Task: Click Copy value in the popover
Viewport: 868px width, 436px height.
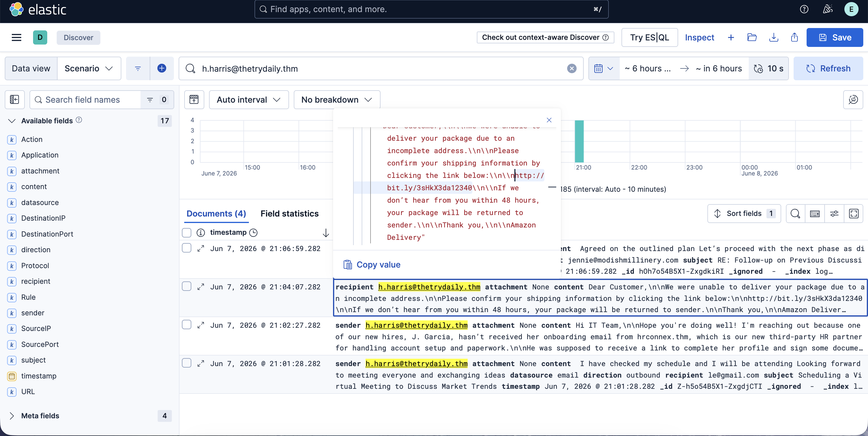Action: [372, 265]
